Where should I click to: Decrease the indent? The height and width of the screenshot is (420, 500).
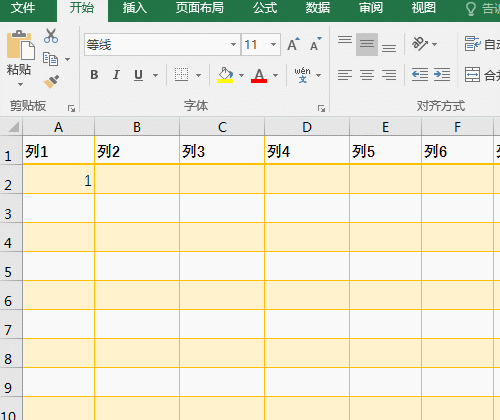pos(420,75)
